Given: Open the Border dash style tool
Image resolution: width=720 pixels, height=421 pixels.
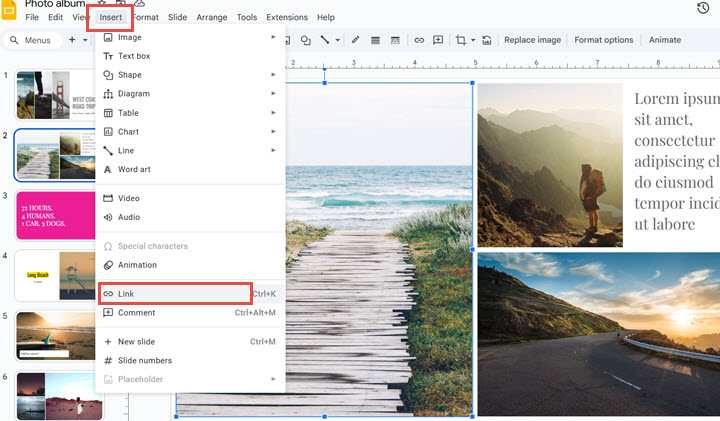Looking at the screenshot, I should tap(394, 40).
